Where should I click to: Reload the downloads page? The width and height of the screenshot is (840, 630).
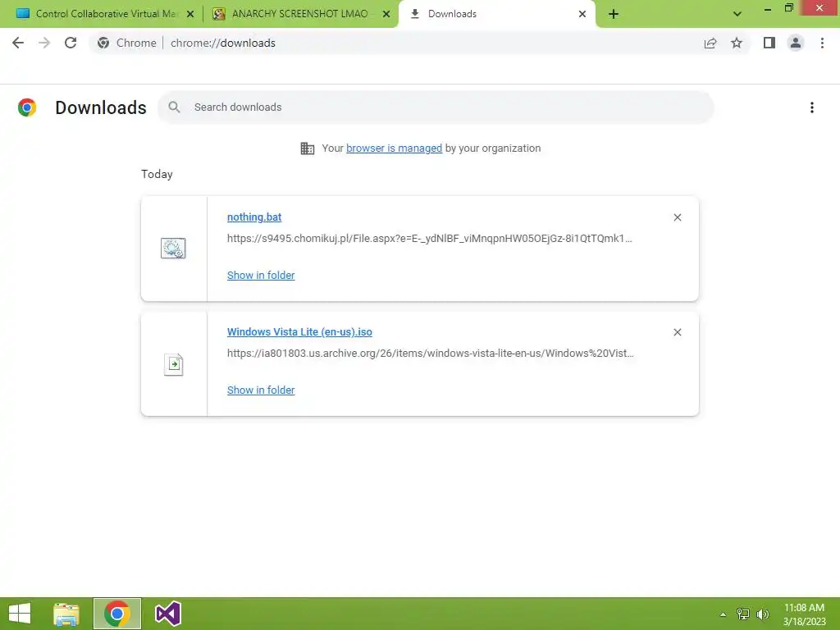tap(71, 43)
